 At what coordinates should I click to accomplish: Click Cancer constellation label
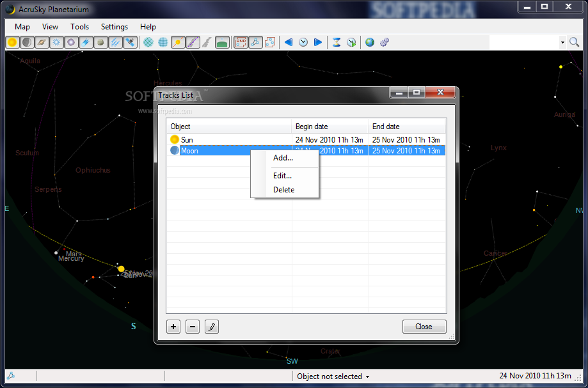495,253
